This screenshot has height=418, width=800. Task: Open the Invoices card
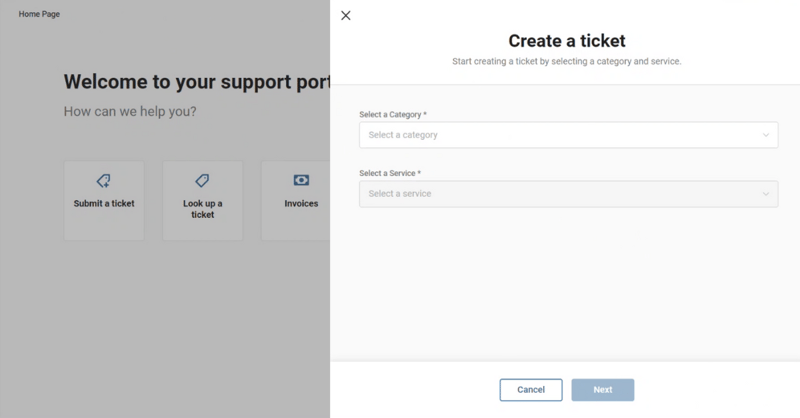(296, 201)
